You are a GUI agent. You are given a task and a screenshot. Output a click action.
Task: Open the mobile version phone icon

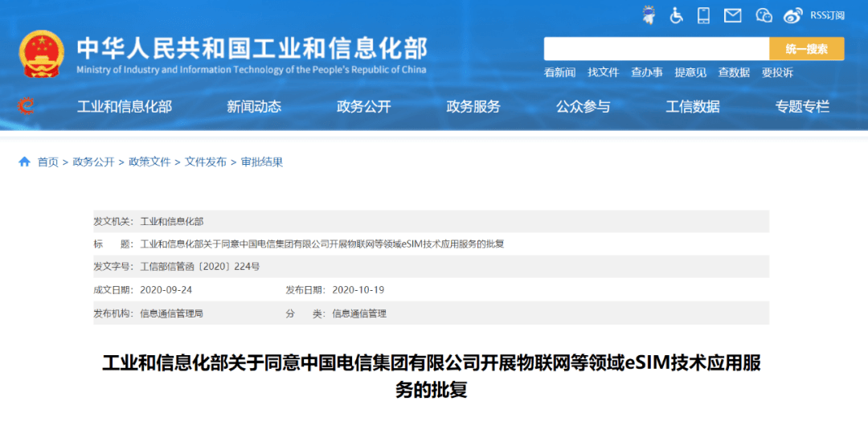click(x=703, y=15)
